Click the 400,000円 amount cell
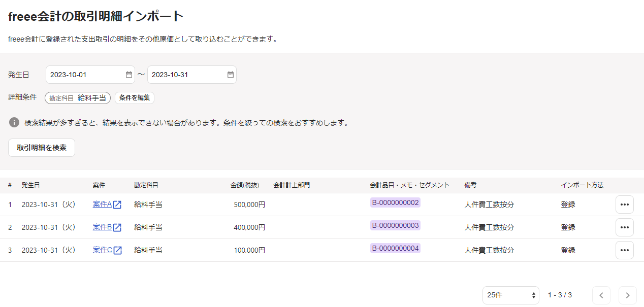 click(249, 227)
